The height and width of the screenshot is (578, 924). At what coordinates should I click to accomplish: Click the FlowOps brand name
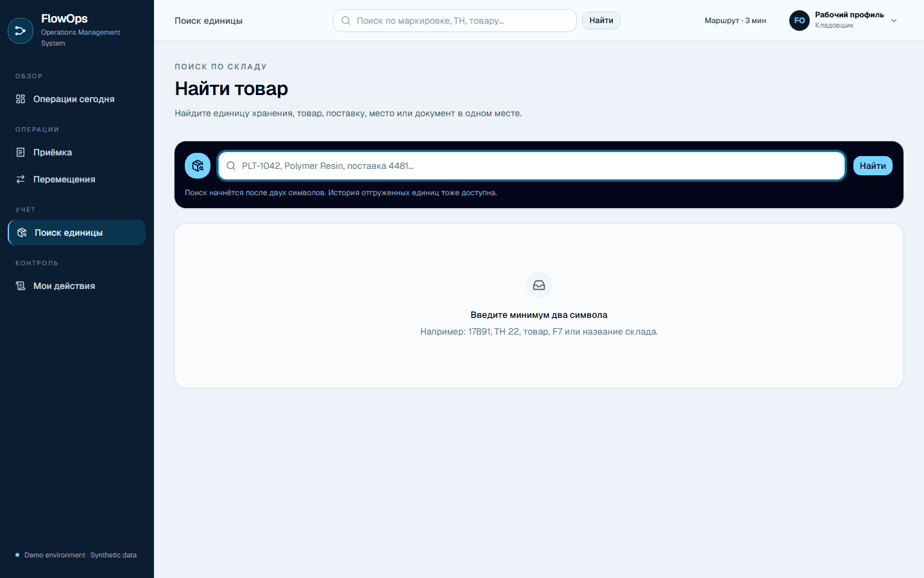pos(64,19)
